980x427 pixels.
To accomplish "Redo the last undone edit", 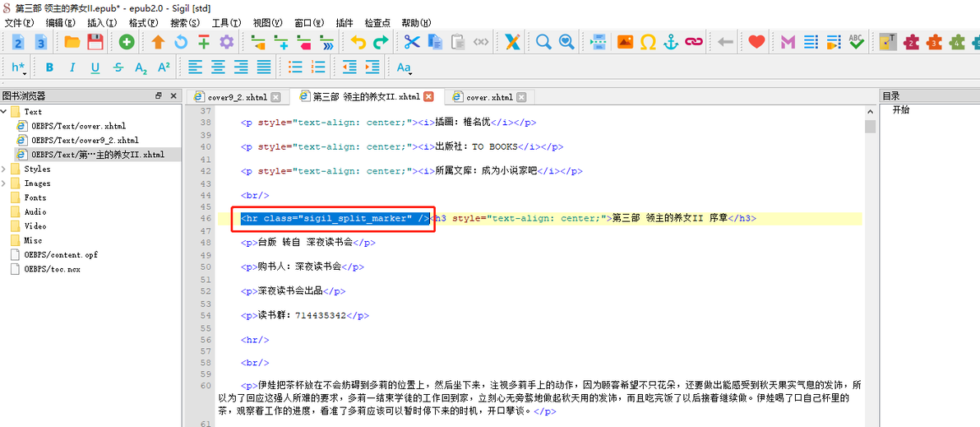I will click(x=381, y=42).
